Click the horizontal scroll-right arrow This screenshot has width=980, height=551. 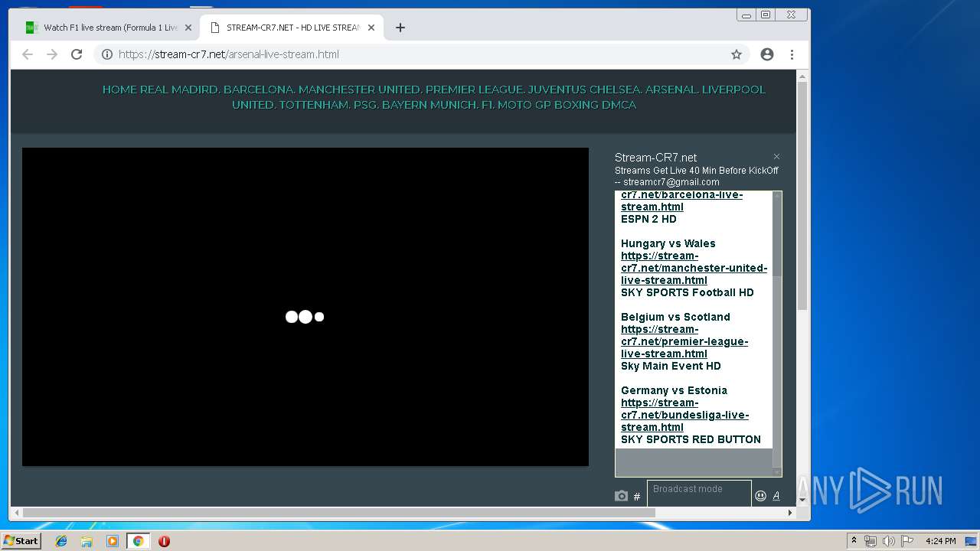click(790, 513)
